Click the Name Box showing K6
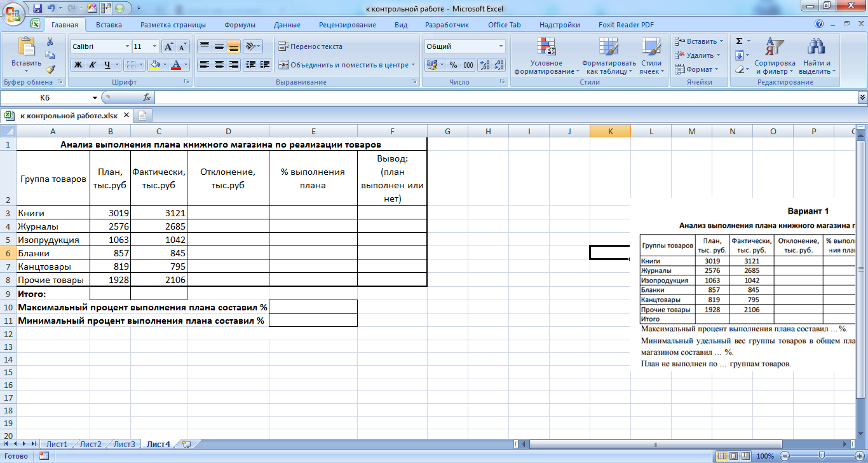 (x=44, y=97)
